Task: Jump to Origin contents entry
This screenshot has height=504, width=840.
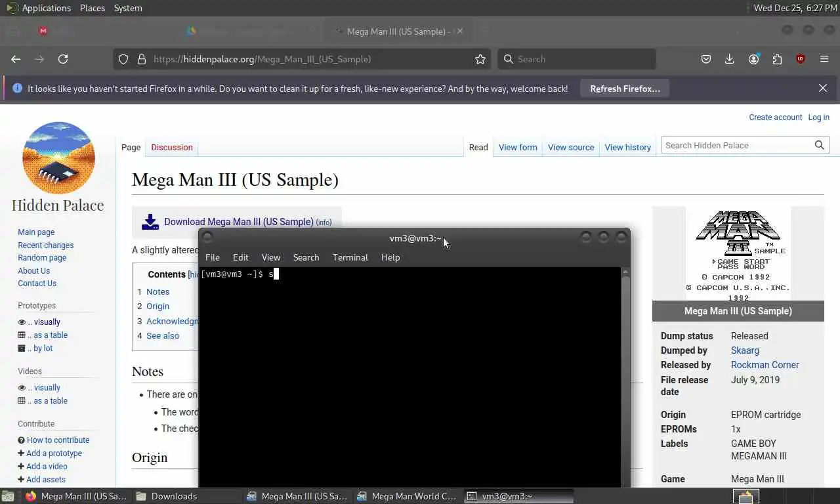Action: click(157, 306)
